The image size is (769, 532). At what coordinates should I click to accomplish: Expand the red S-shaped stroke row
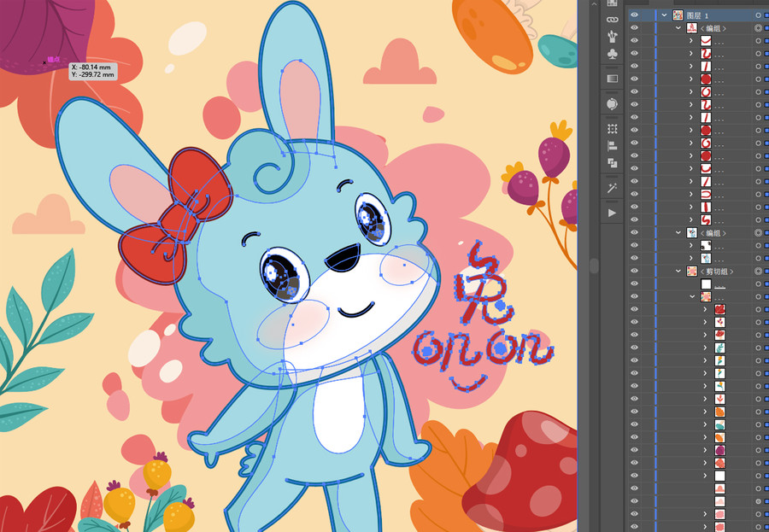click(x=691, y=219)
